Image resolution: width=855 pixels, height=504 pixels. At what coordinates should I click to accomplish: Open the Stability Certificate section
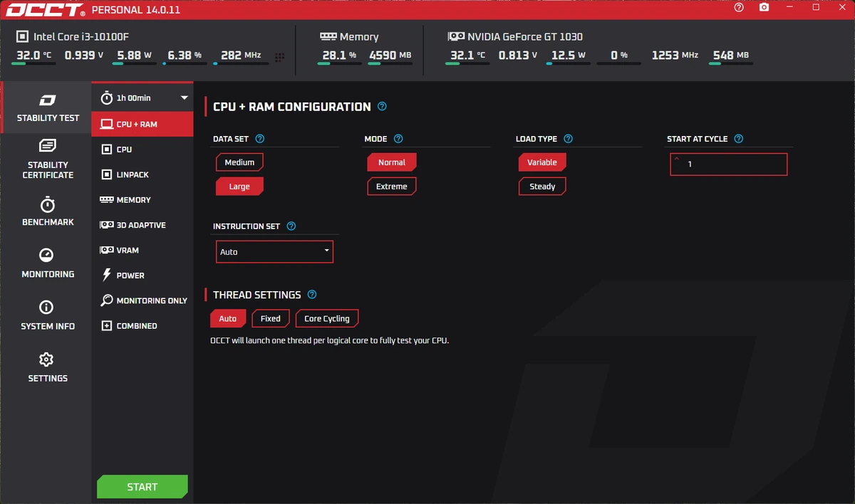point(48,159)
